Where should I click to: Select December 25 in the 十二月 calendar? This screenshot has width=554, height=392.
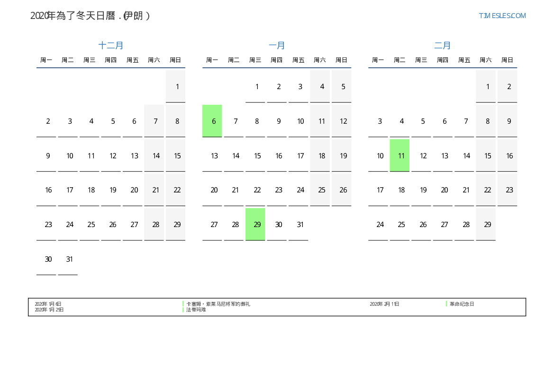(x=90, y=224)
